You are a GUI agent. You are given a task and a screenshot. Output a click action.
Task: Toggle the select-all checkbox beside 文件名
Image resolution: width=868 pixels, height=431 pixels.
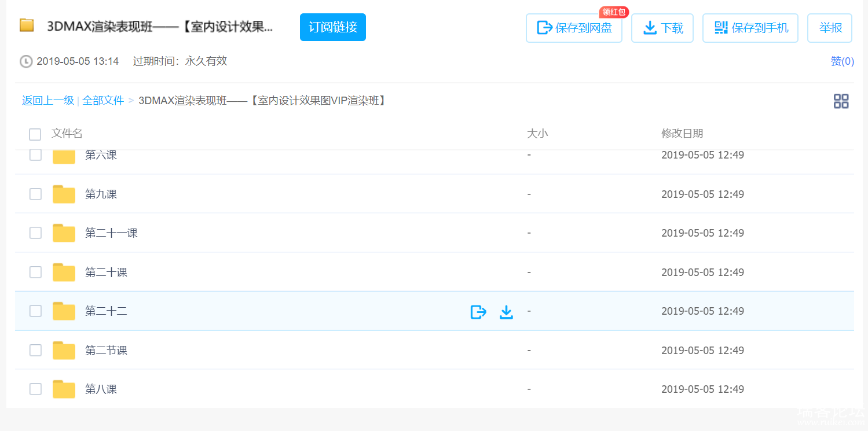pyautogui.click(x=35, y=134)
